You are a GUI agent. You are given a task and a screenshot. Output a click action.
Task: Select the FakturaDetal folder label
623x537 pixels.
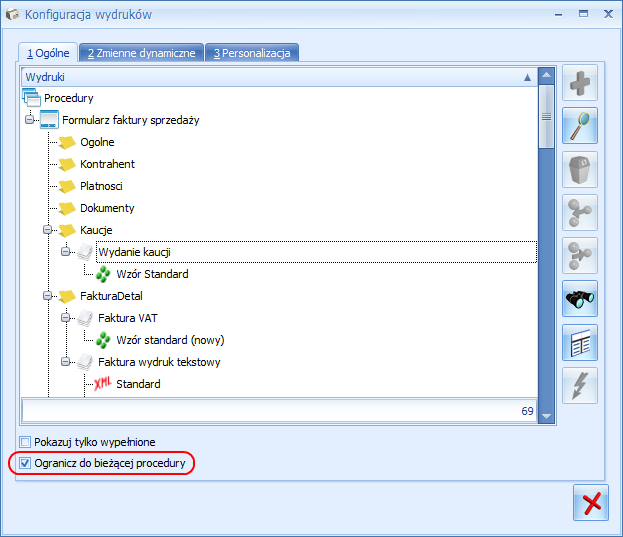pos(111,296)
